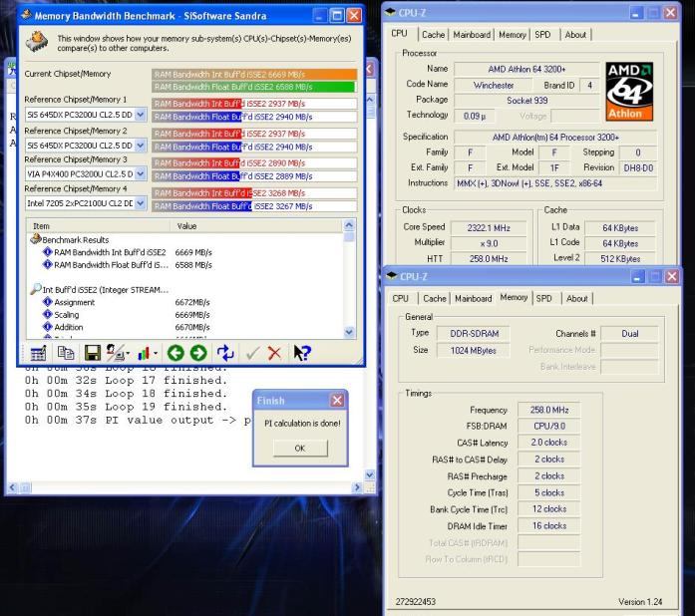Close the Finish dialog

coord(337,400)
